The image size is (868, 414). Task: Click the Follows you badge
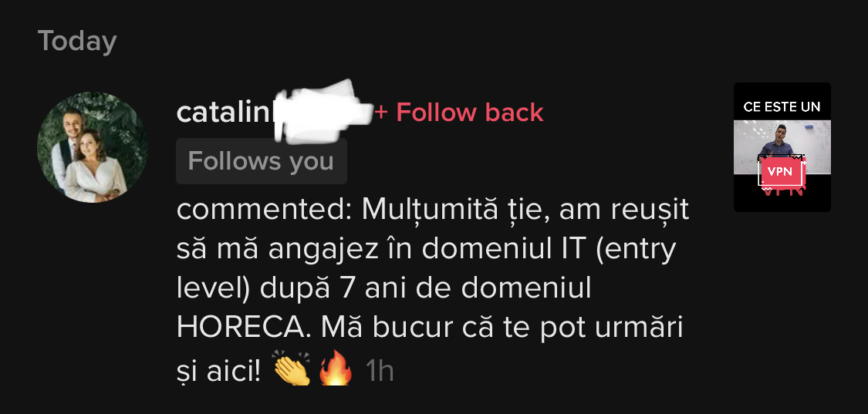(x=262, y=161)
